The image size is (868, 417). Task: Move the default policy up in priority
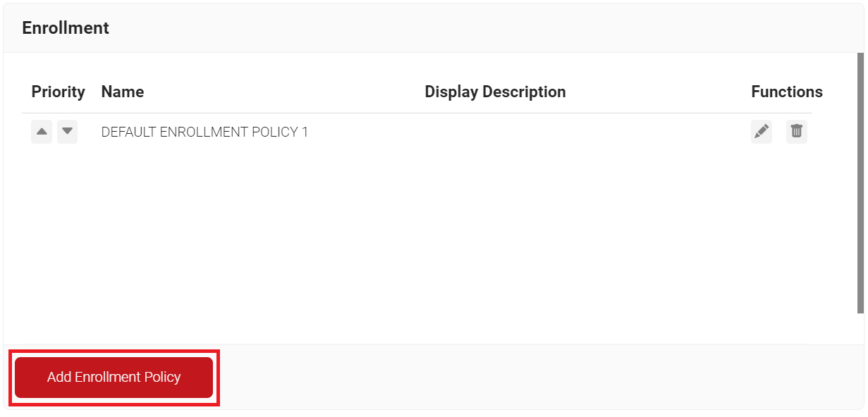click(x=42, y=132)
